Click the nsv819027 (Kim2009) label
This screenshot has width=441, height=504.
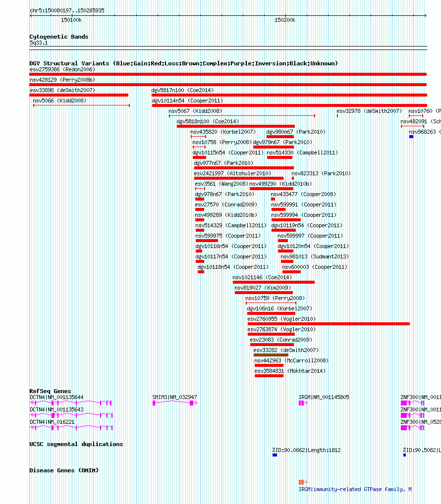pos(263,288)
